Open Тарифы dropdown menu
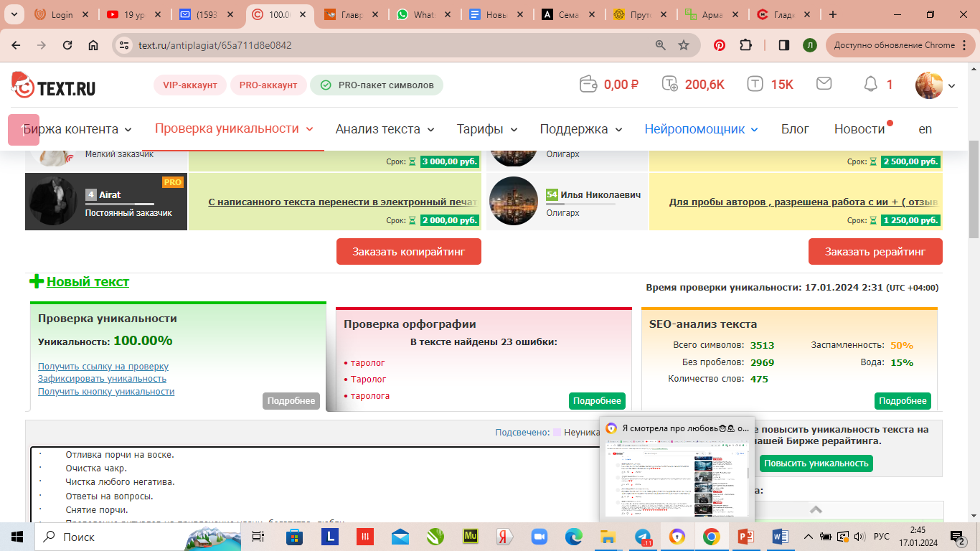The image size is (980, 551). [487, 129]
